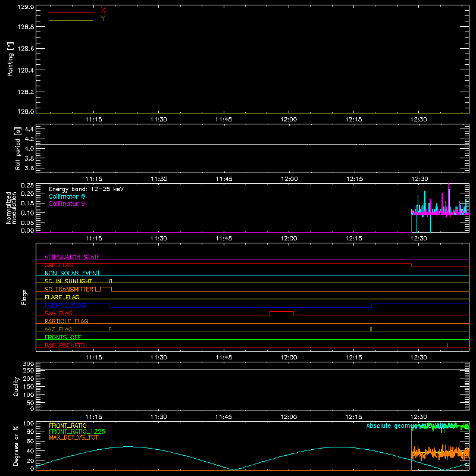Click the Normalized modulation axis title
Viewport: 476px width, 476px height.
click(11, 208)
